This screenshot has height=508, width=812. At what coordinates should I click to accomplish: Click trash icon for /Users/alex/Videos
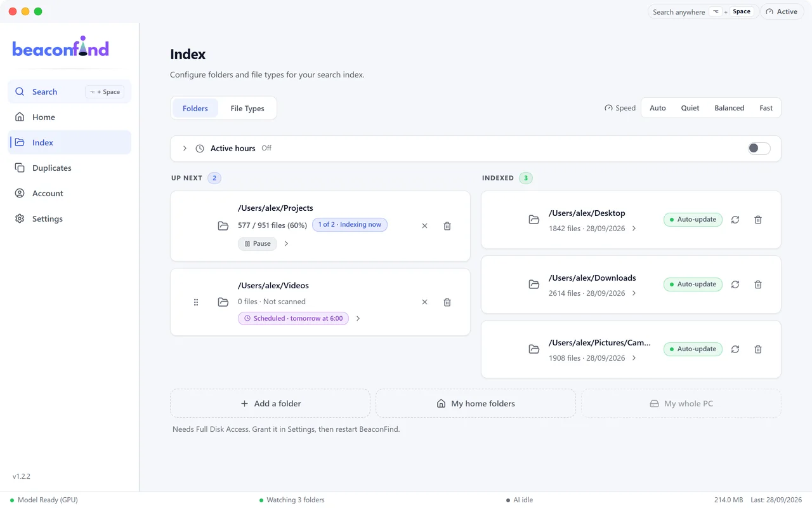[447, 302]
